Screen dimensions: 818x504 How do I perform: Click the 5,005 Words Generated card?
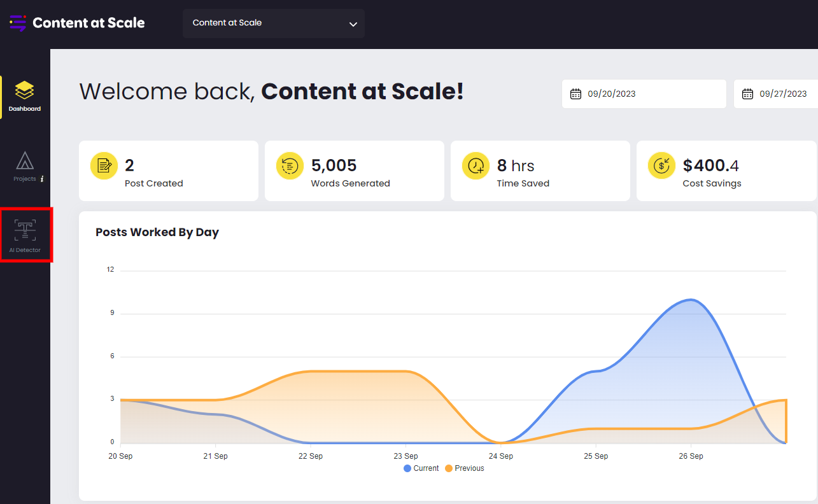(354, 171)
